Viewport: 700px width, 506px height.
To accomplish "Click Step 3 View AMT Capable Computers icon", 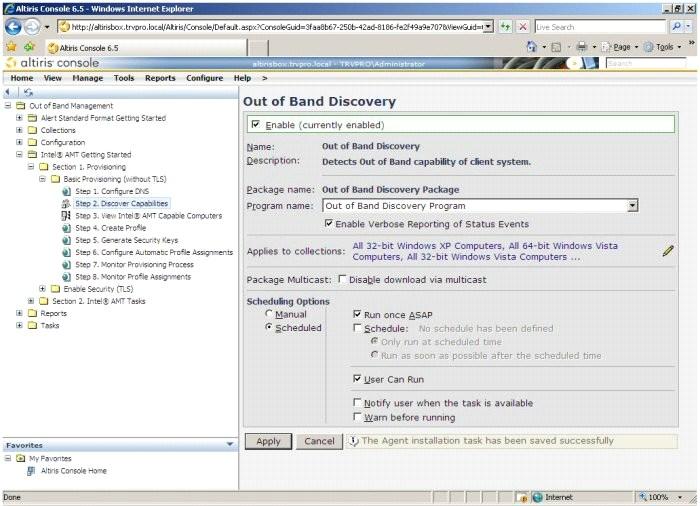I will (66, 216).
